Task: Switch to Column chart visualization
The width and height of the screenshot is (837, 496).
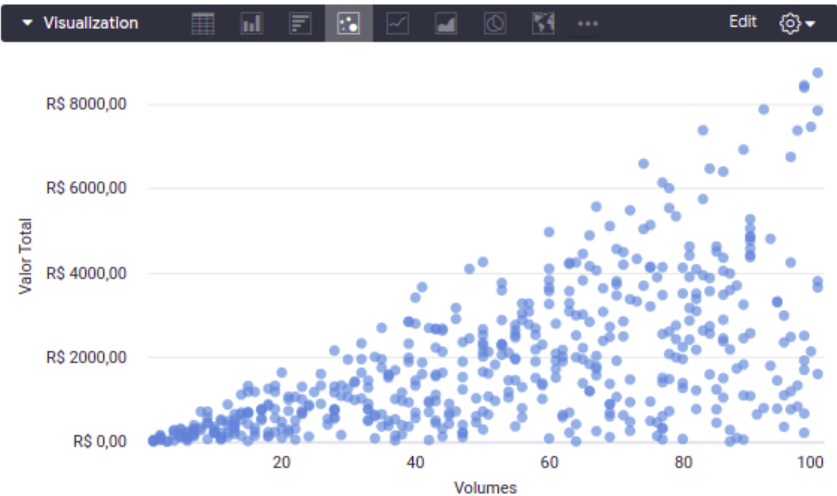Action: 251,23
